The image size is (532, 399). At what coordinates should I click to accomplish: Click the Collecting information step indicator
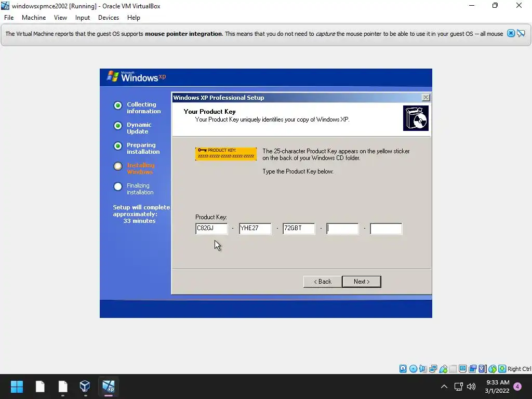118,105
